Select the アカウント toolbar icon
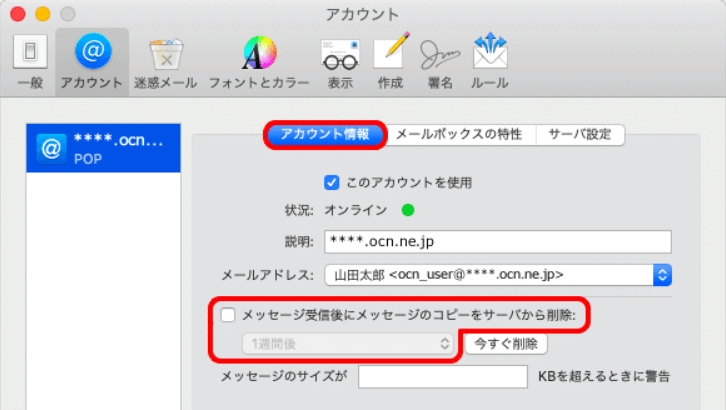The height and width of the screenshot is (410, 726). 92,62
